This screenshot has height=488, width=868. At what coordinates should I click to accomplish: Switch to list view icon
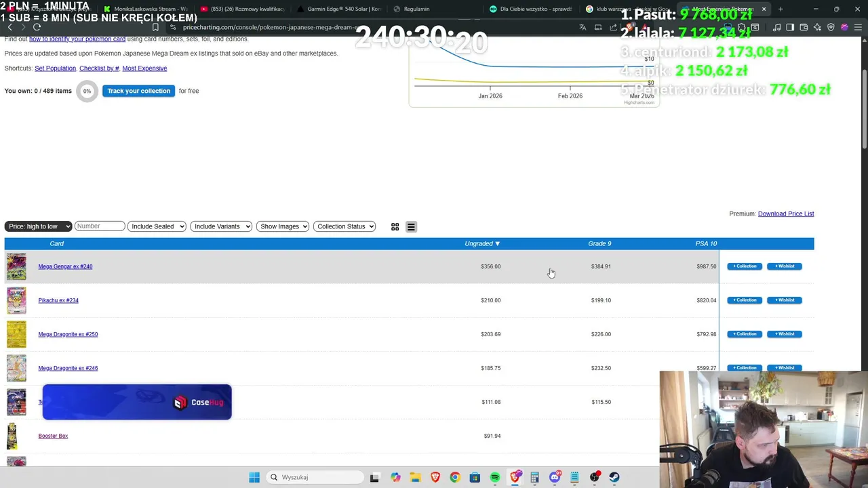click(x=411, y=227)
